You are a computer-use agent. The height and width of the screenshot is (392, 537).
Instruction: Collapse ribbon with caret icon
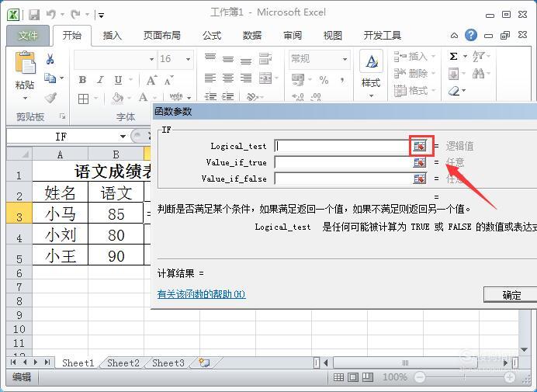point(454,35)
